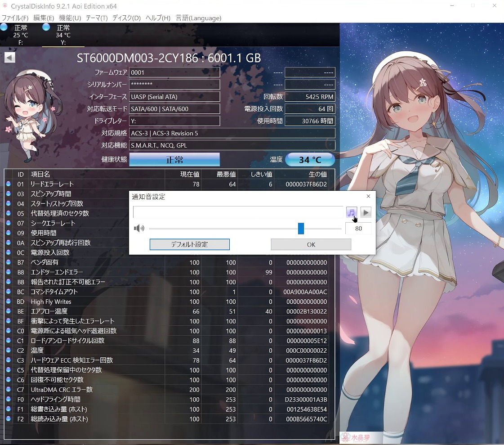Click status dot for C5 代替処理保留中のセクタ数
This screenshot has height=445, width=504.
pyautogui.click(x=9, y=370)
